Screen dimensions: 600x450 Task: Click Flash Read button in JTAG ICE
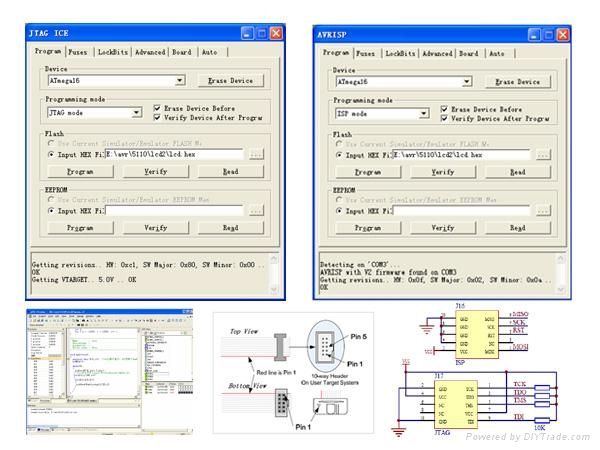231,171
